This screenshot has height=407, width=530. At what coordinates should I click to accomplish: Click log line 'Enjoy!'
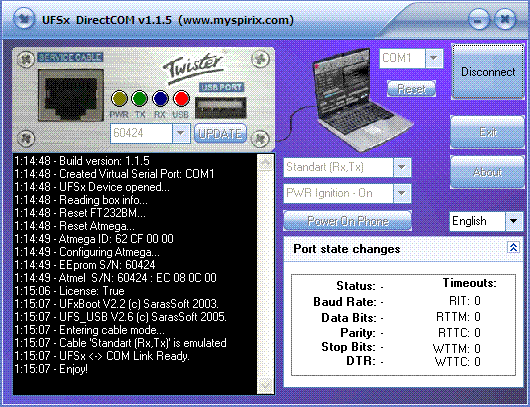(x=51, y=369)
